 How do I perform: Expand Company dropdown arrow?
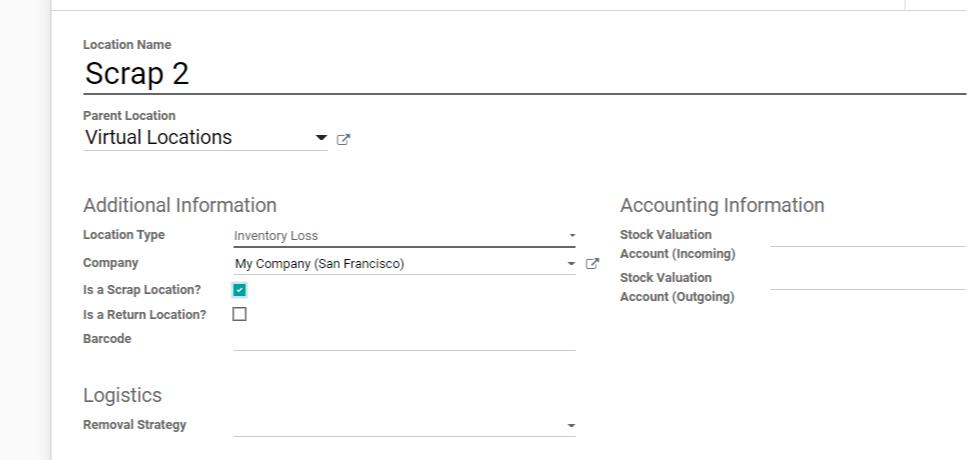[571, 265]
